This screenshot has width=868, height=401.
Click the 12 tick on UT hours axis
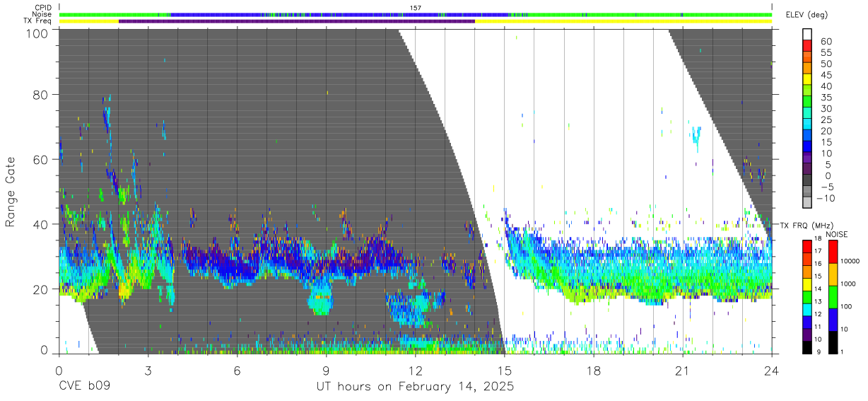coord(415,370)
